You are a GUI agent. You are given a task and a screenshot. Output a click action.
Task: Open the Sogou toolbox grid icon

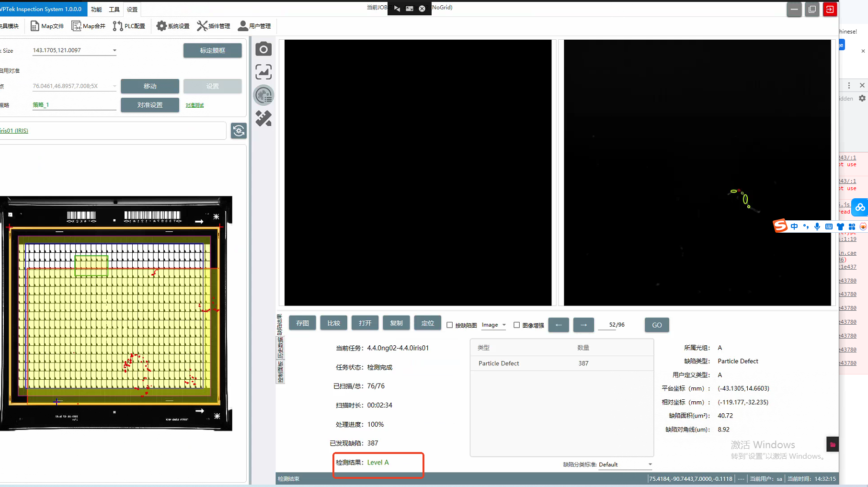[852, 227]
